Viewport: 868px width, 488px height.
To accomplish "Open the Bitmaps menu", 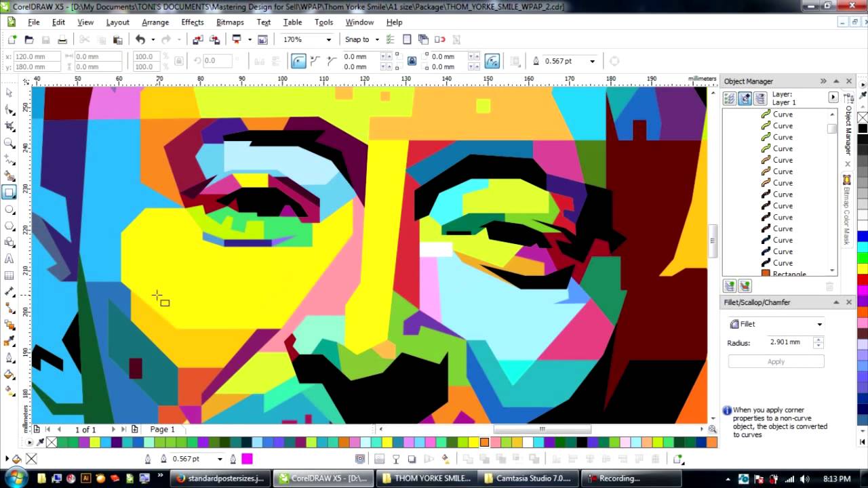I will click(x=230, y=22).
